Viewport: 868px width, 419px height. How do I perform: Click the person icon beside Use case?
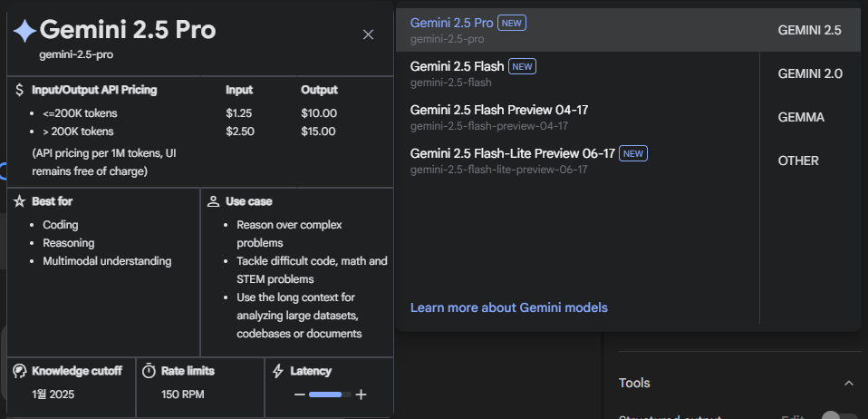coord(213,201)
